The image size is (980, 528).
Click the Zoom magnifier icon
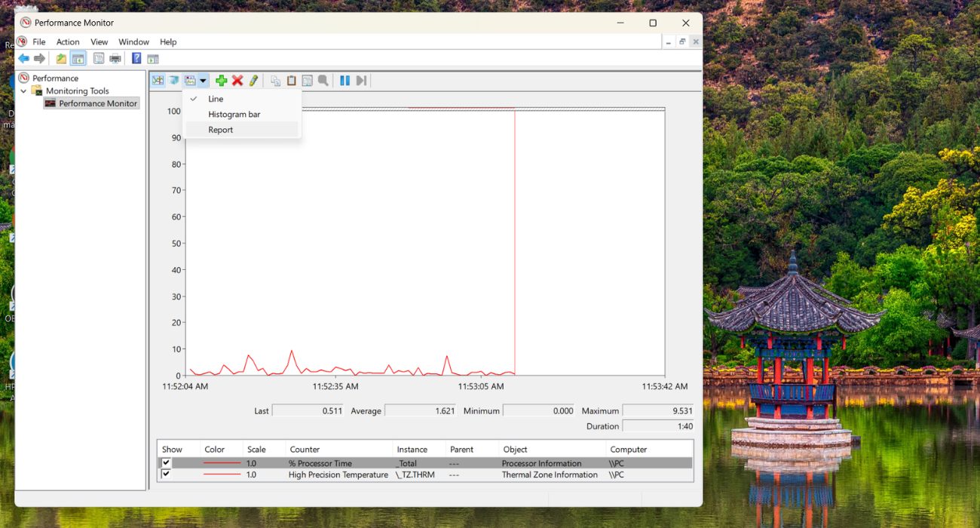pyautogui.click(x=323, y=81)
